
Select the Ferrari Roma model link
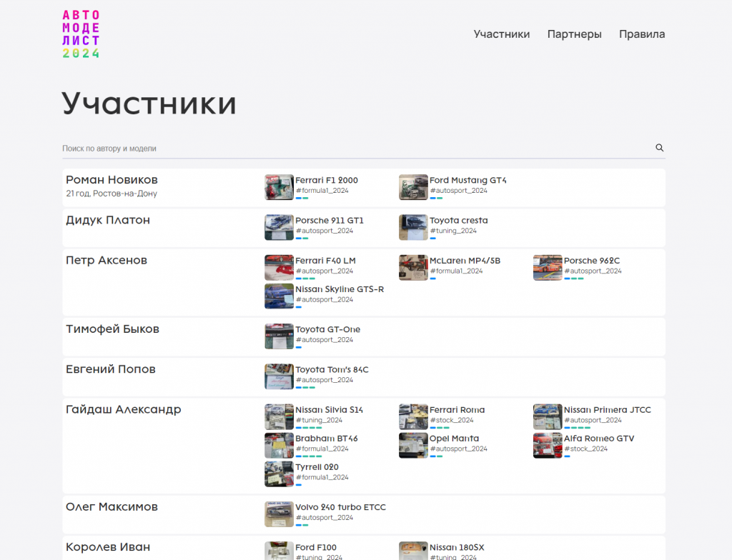(457, 410)
